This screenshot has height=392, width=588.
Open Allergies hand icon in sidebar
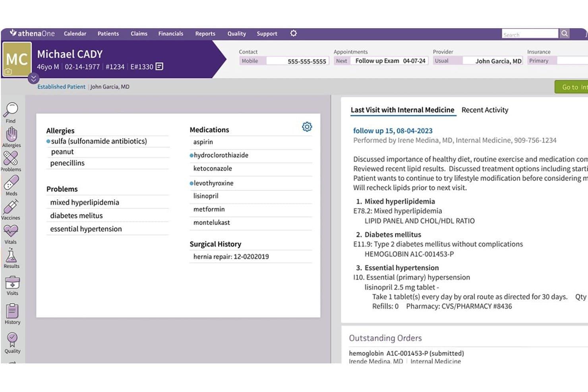[11, 134]
